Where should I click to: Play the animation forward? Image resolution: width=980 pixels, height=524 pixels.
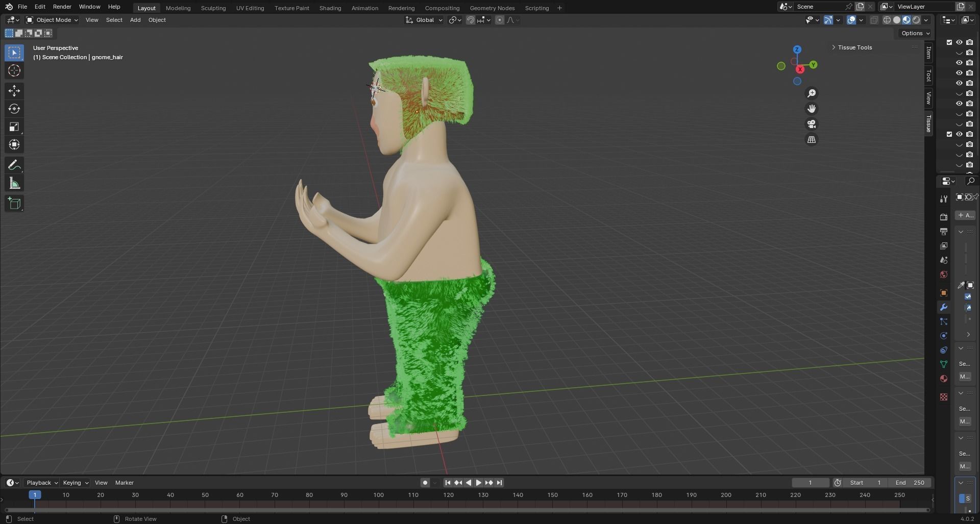coord(478,483)
